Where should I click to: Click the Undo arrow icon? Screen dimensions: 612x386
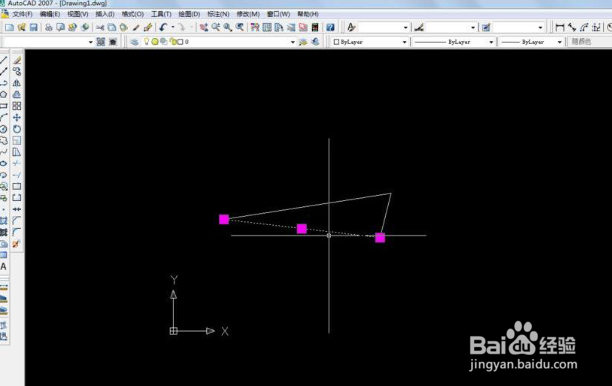click(163, 27)
